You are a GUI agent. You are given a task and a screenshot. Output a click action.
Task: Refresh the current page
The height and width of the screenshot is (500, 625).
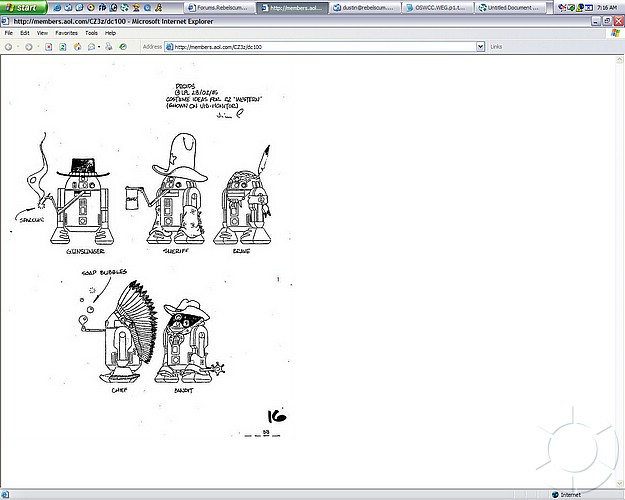[x=63, y=47]
